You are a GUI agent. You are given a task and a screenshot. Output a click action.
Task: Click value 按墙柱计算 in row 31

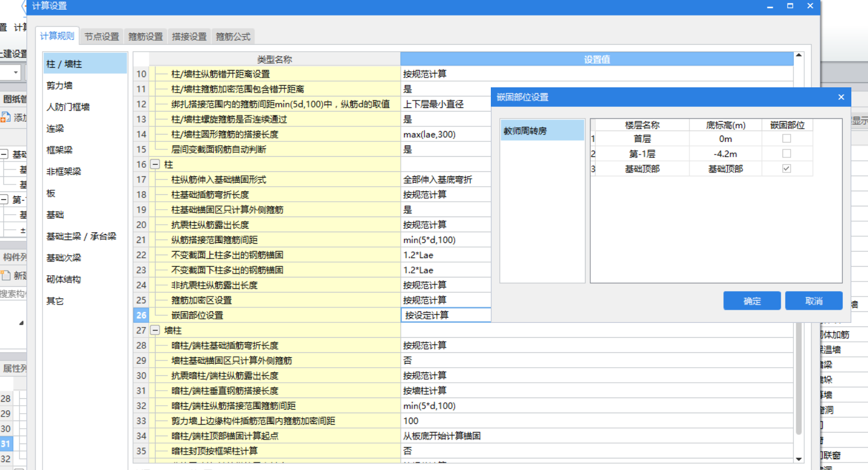pos(425,391)
